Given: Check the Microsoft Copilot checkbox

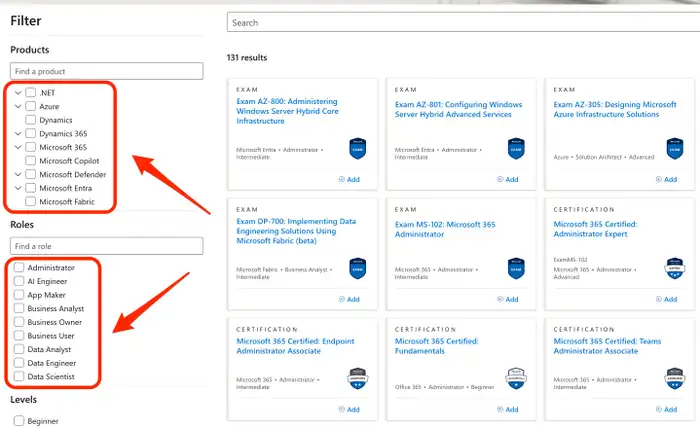Looking at the screenshot, I should [x=30, y=161].
